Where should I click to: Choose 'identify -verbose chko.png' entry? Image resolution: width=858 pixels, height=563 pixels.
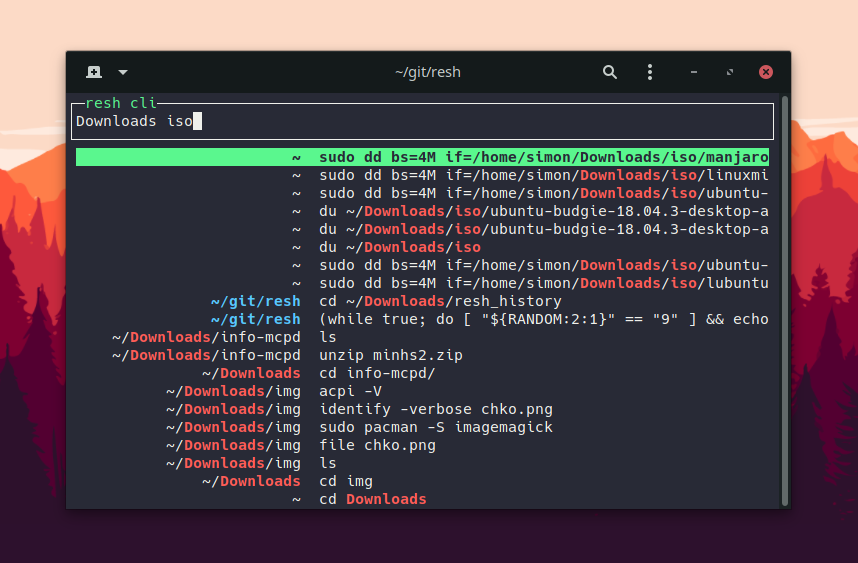coord(435,409)
